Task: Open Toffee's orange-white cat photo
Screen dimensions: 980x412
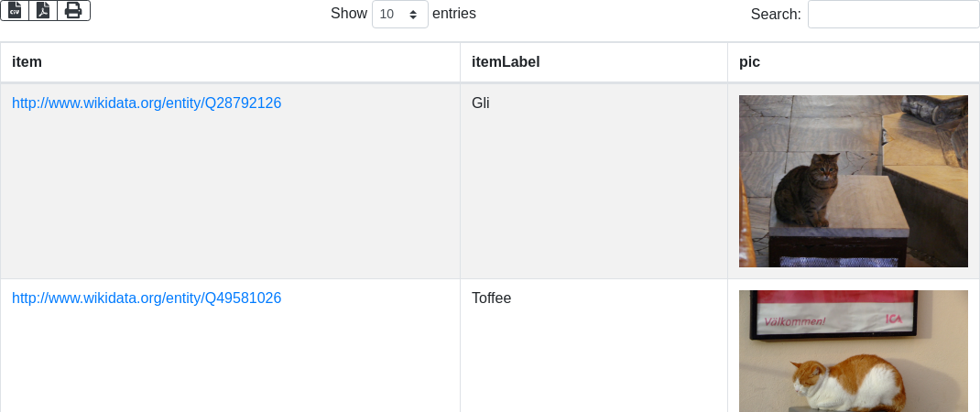Action: pyautogui.click(x=853, y=351)
